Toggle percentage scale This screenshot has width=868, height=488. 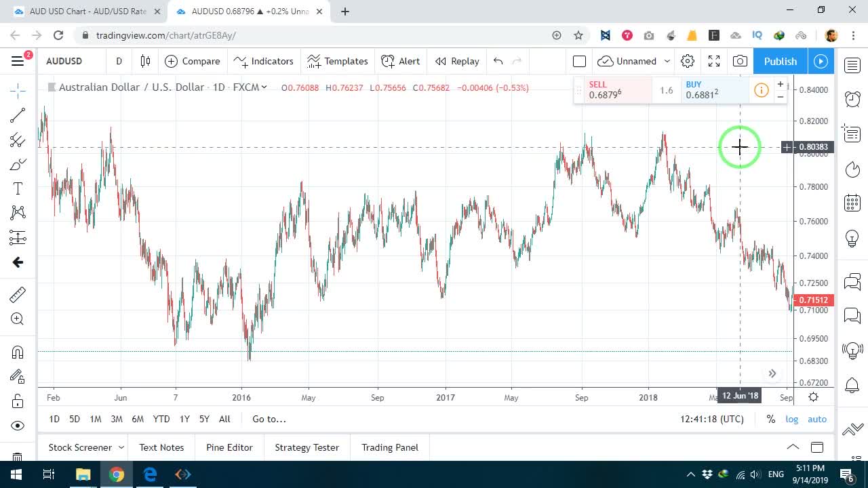point(771,419)
